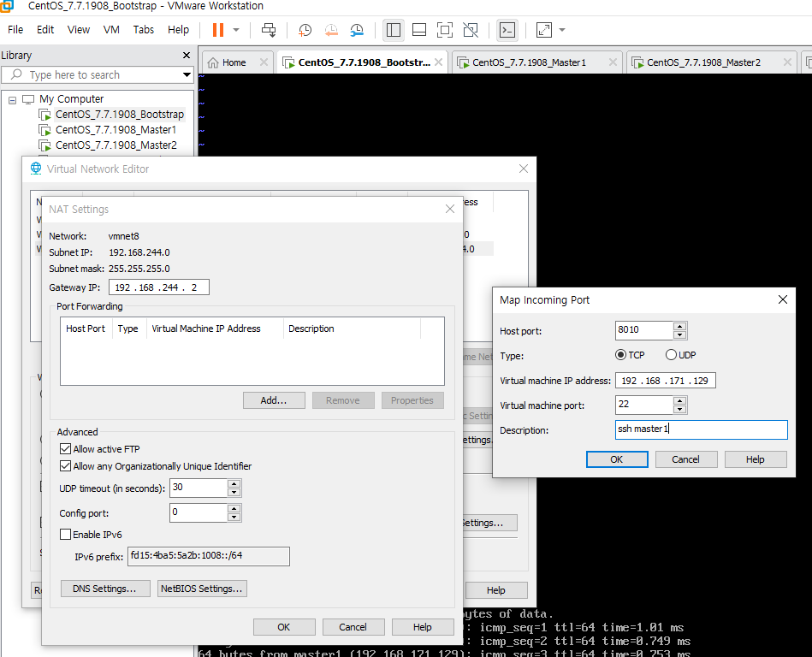The image size is (812, 657).
Task: Click the Description field with ssh master1
Action: point(701,429)
